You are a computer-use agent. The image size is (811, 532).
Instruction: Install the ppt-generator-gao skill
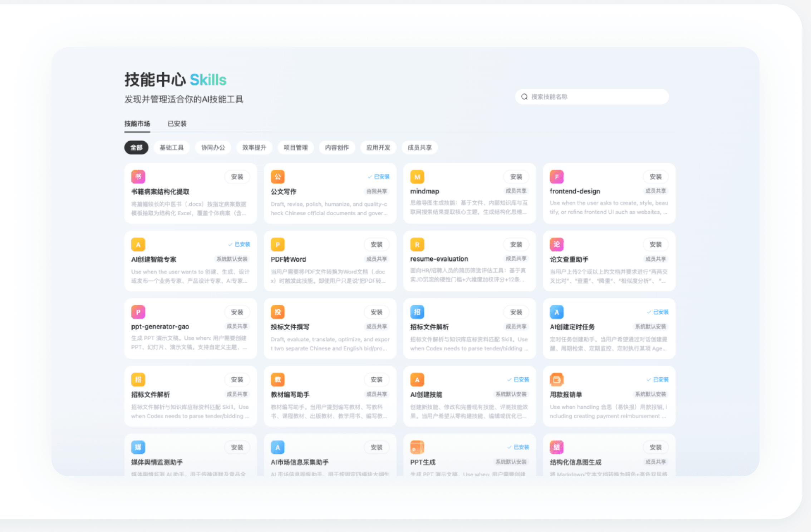click(x=237, y=312)
